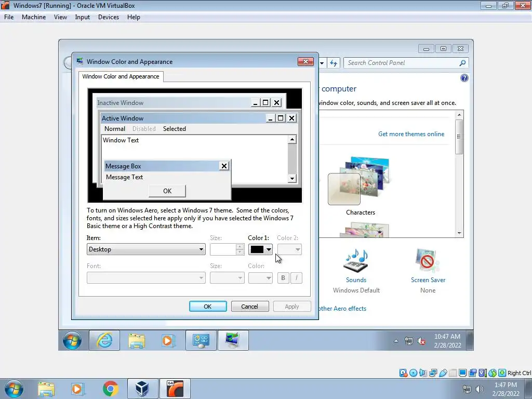Open Windows Explorer folder icon in guest taskbar
The height and width of the screenshot is (399, 532).
point(137,340)
